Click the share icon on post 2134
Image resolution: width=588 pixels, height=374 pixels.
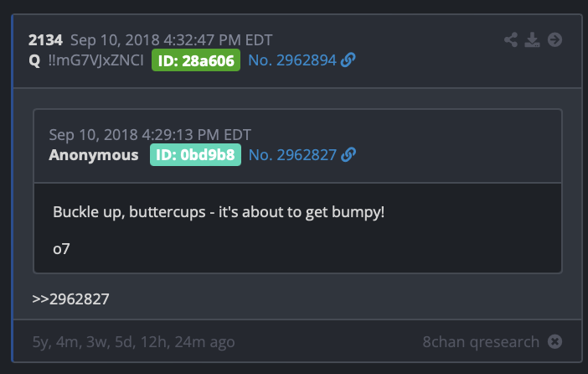(511, 39)
